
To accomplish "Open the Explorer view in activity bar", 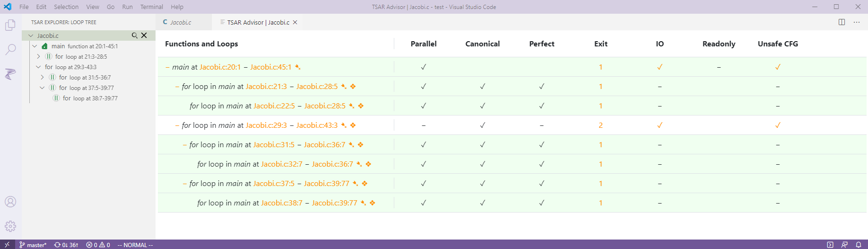I will coord(10,25).
